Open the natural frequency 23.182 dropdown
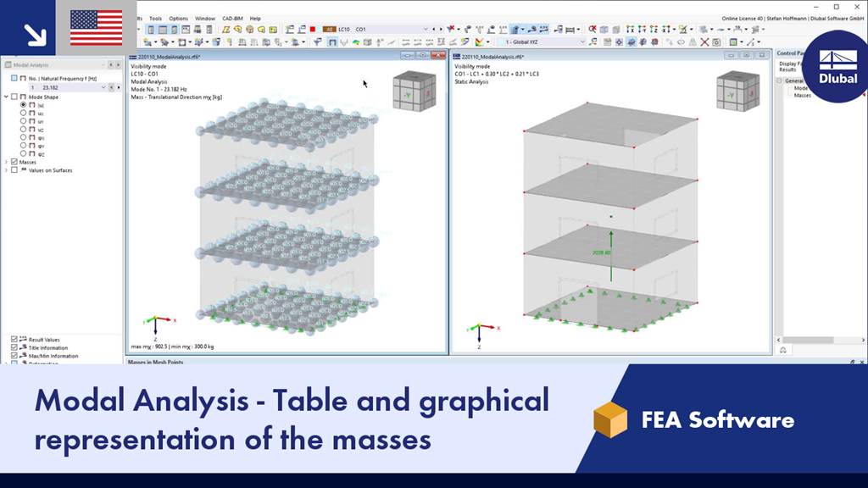The height and width of the screenshot is (488, 868). (x=103, y=87)
